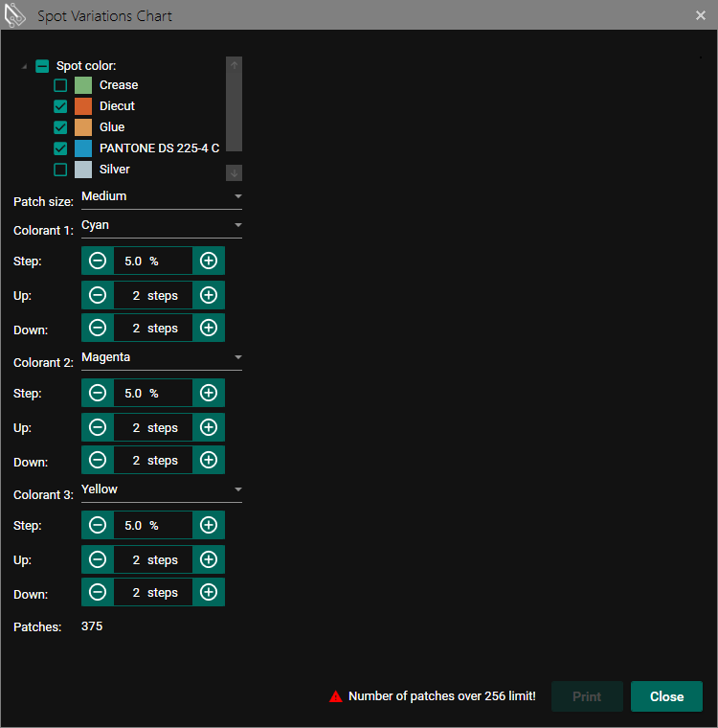The image size is (718, 728).
Task: Select the Crease label in list
Action: (x=119, y=85)
